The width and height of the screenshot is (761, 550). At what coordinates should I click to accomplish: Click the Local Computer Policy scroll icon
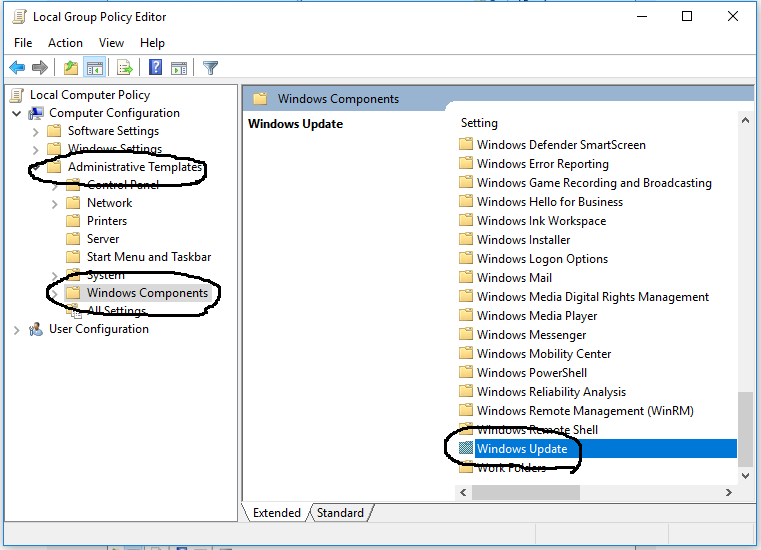(x=17, y=95)
